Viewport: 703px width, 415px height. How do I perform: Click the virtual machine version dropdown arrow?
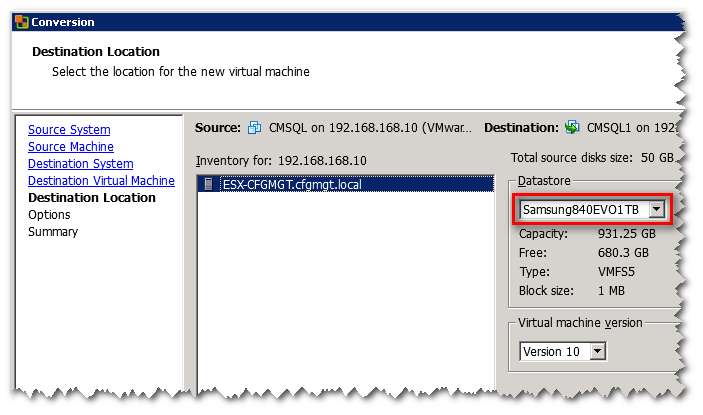tap(597, 351)
